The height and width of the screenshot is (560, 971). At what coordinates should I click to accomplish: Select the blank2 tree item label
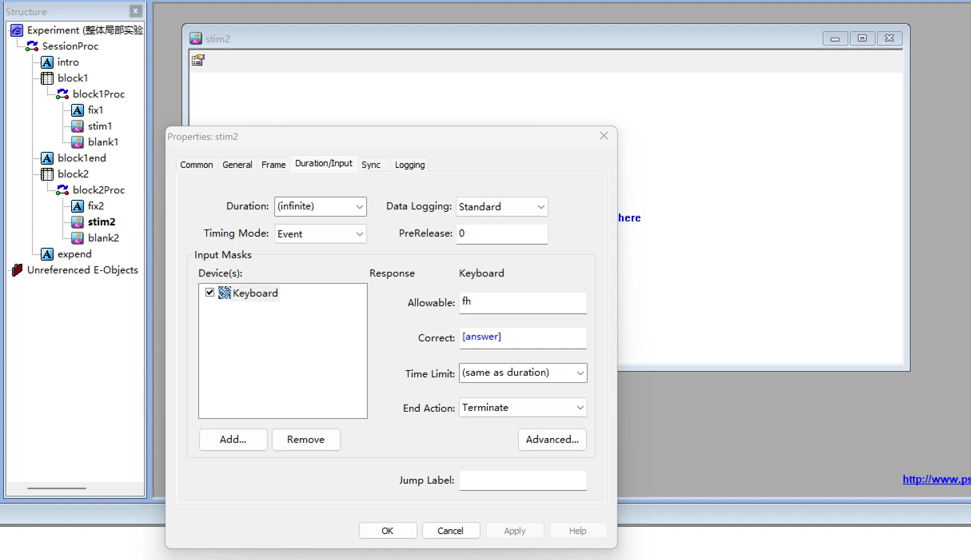[104, 238]
